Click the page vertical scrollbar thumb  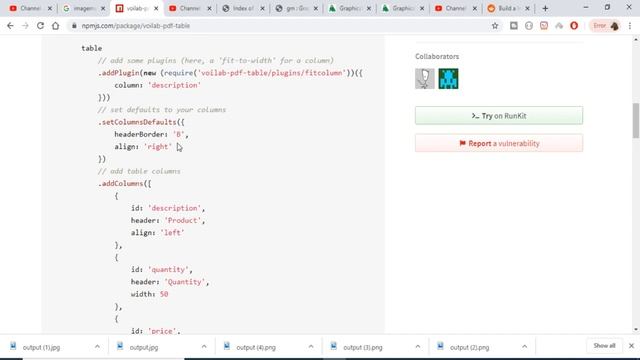click(x=636, y=121)
